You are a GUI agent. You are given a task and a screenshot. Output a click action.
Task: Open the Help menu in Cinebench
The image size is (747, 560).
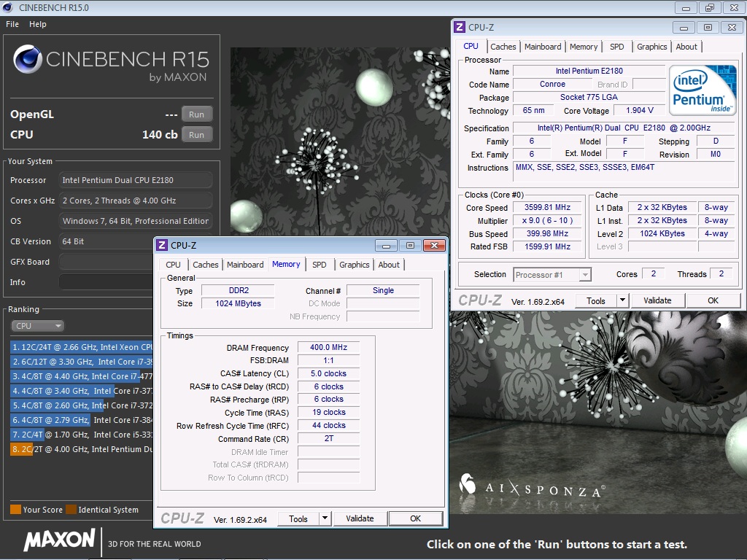[38, 24]
